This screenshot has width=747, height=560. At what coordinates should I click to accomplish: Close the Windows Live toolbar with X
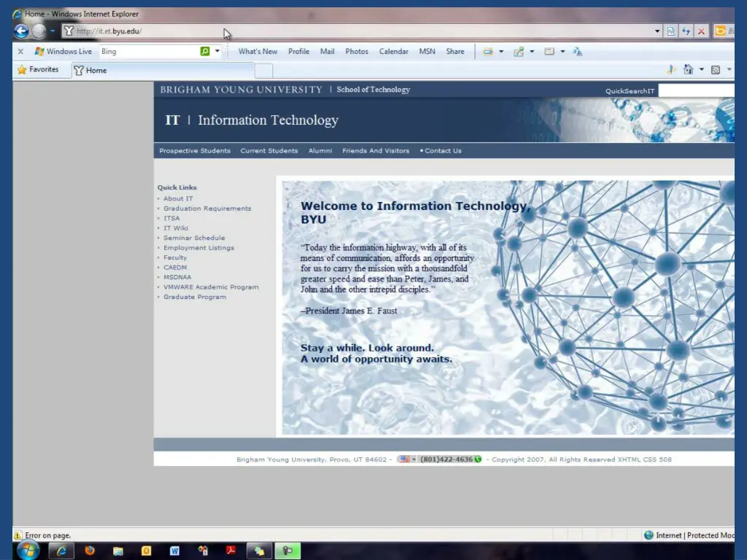point(20,52)
